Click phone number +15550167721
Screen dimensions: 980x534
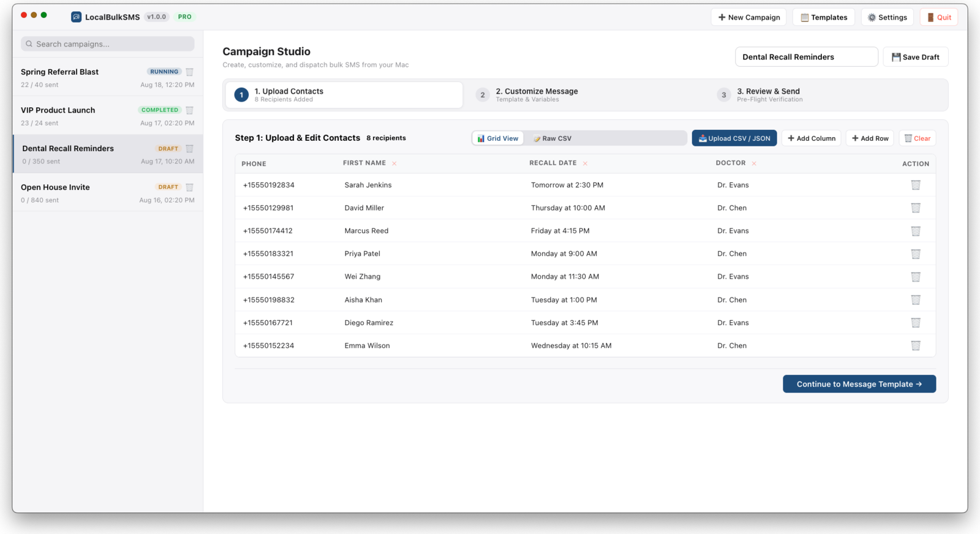pyautogui.click(x=268, y=323)
